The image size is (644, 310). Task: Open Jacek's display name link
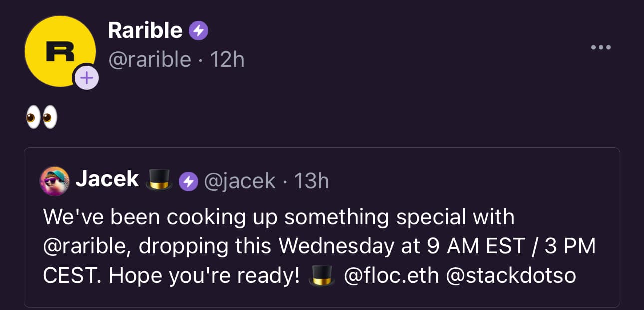107,179
